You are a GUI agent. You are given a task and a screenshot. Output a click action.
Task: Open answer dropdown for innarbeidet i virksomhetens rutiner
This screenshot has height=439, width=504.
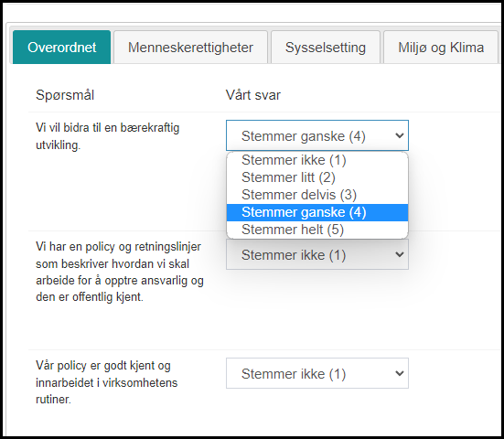(317, 373)
